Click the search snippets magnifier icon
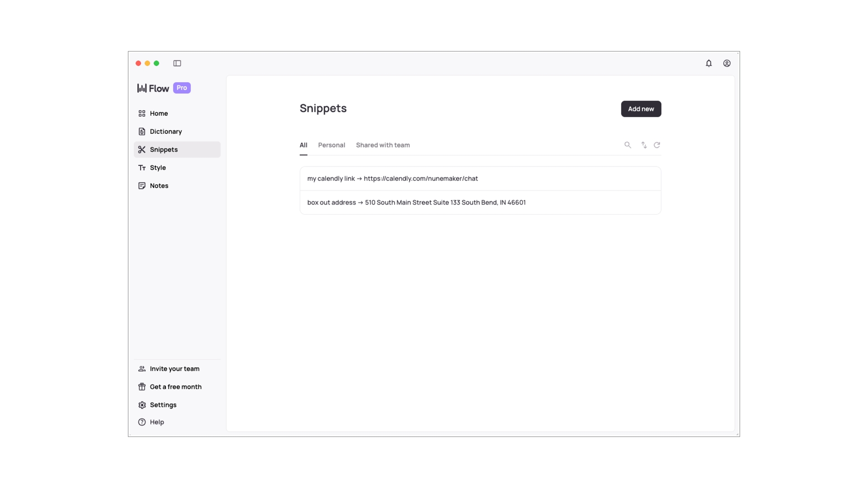Viewport: 868px width, 488px height. (627, 145)
